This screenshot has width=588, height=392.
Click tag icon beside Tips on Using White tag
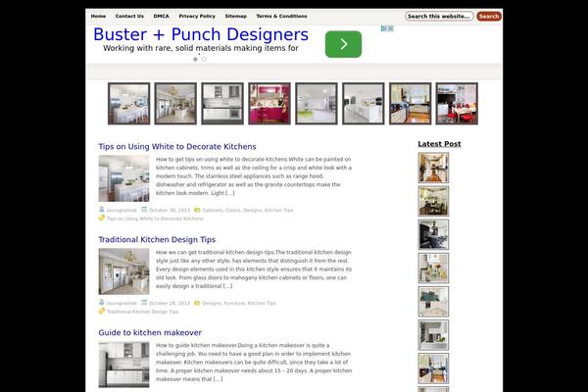point(102,218)
